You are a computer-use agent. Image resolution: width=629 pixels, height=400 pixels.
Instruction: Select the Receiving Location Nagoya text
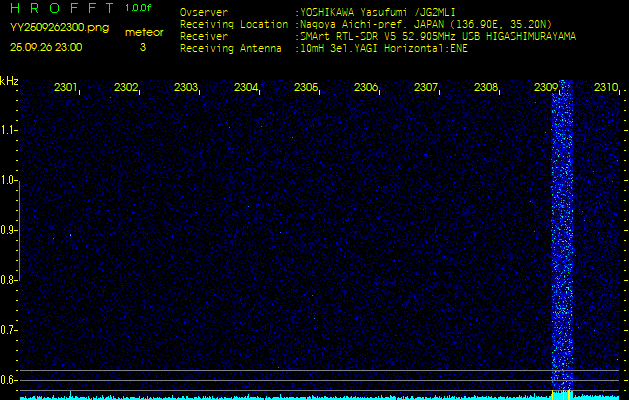coord(400,24)
